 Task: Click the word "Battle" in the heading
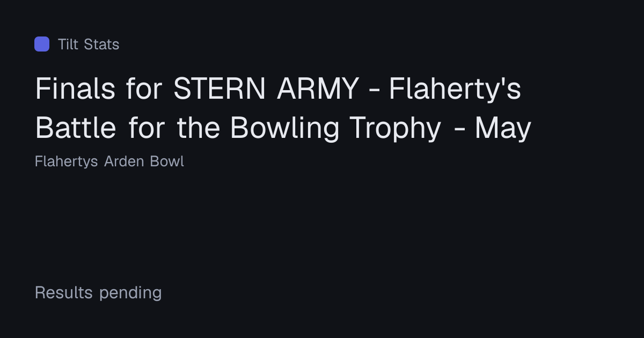[76, 128]
